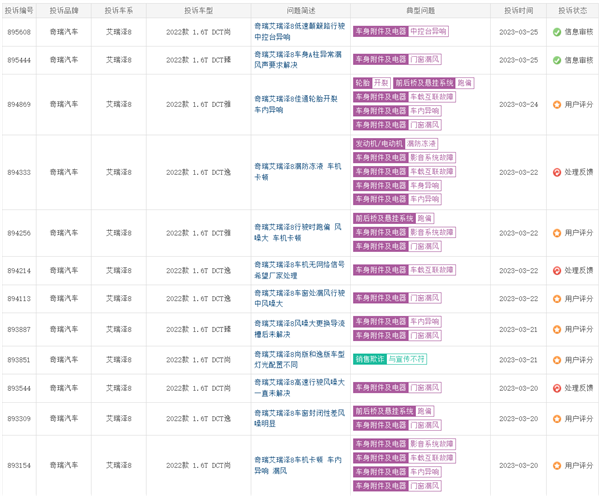This screenshot has width=600, height=496.
Task: Click orange 用户评分 icon in row 894869
Action: (x=557, y=104)
